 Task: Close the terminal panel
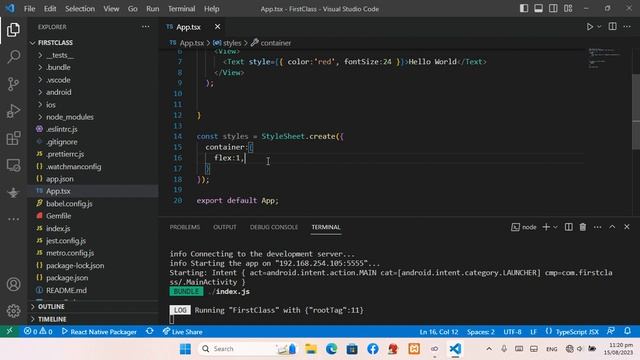[x=627, y=227]
